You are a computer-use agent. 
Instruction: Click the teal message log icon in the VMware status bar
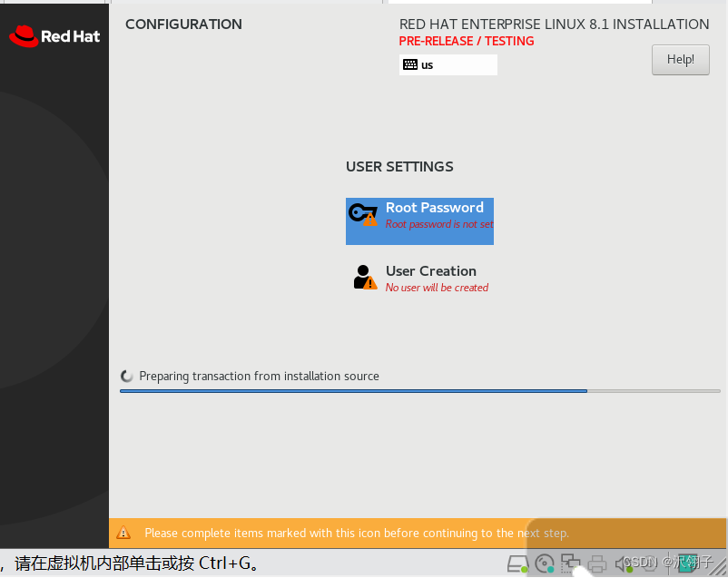tap(688, 563)
